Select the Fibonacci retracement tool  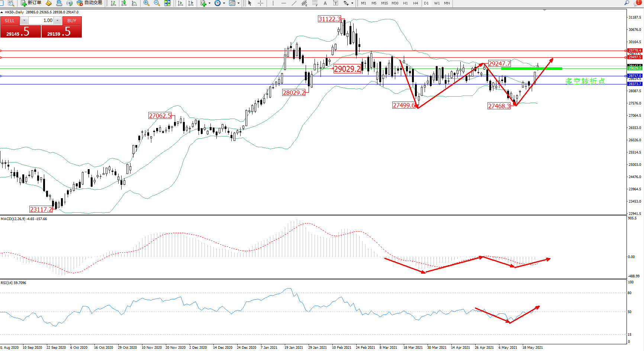(x=315, y=3)
